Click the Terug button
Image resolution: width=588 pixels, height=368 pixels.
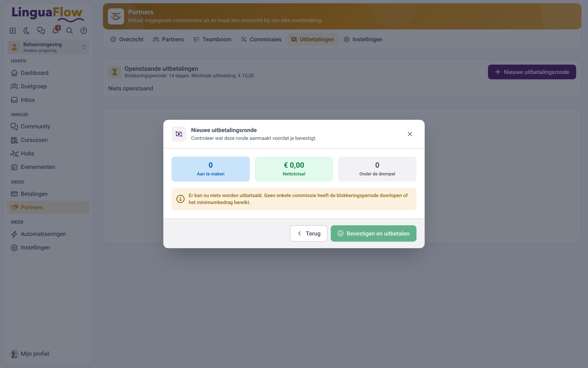pos(308,234)
